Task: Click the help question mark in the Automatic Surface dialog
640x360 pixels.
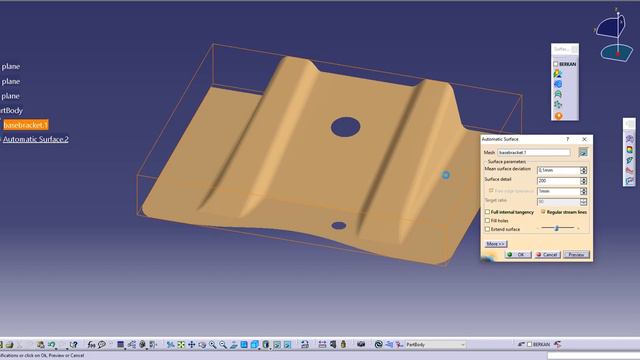Action: coord(567,139)
